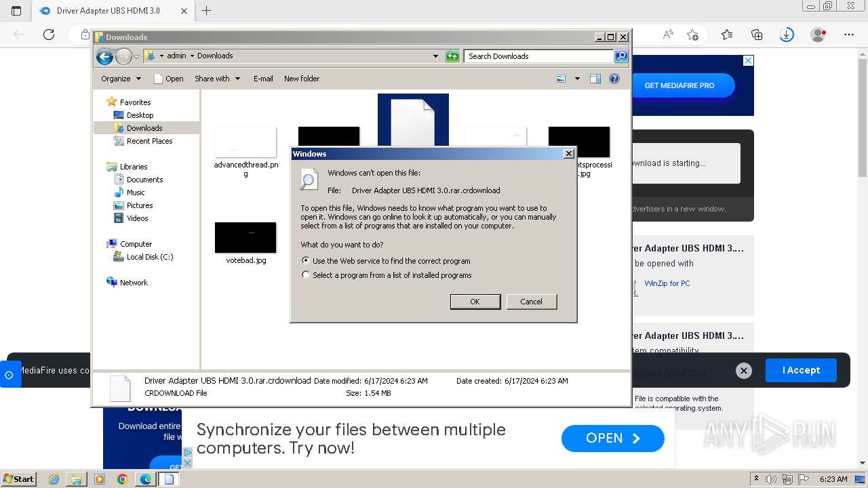
Task: Open the Edge Downloads icon
Action: tap(787, 35)
